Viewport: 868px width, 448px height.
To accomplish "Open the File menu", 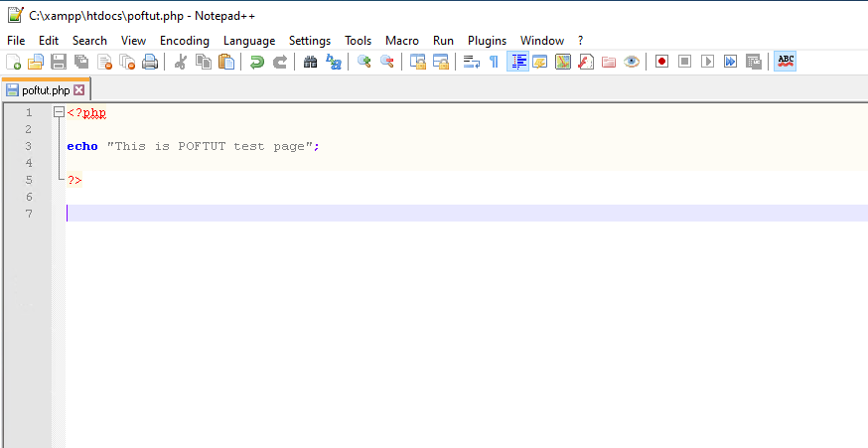I will [16, 41].
